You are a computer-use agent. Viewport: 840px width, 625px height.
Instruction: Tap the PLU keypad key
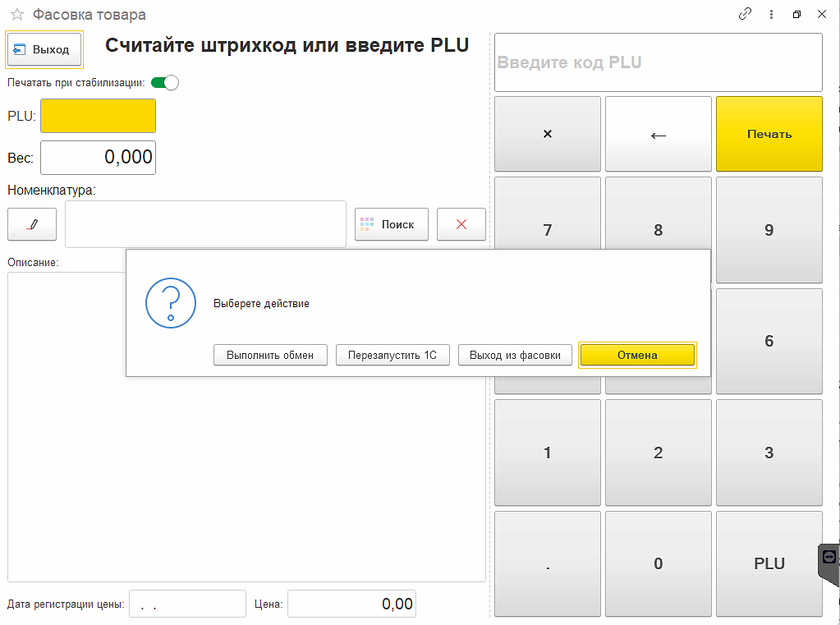(x=769, y=564)
